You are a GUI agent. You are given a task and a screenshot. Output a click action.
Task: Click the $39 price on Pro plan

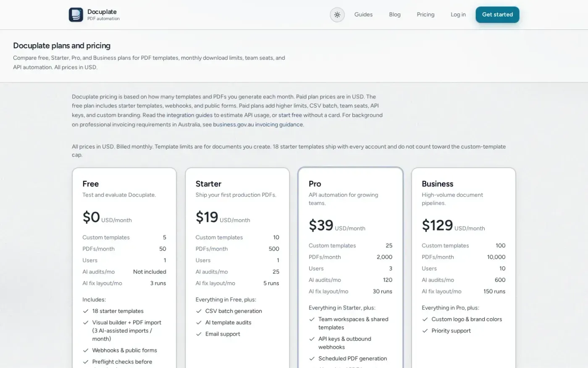click(321, 225)
